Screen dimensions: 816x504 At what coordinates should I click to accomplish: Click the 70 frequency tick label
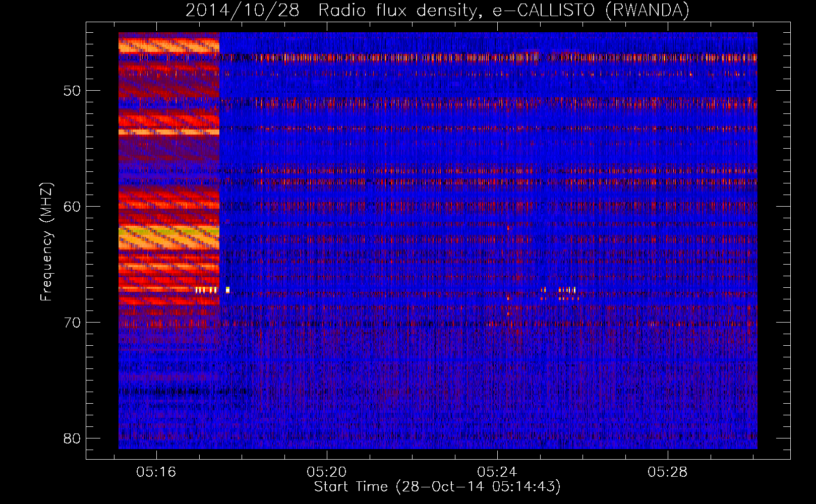click(x=73, y=323)
